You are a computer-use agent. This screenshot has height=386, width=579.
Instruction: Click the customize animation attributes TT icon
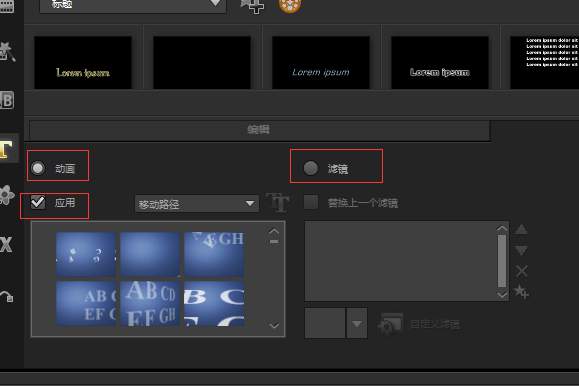click(x=278, y=202)
